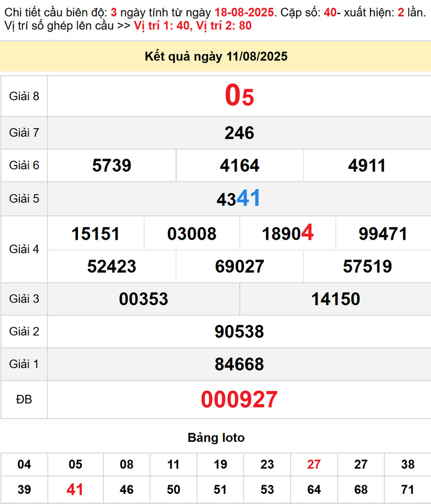
Task: Click the Giải 3 number 00353
Action: pos(144,299)
